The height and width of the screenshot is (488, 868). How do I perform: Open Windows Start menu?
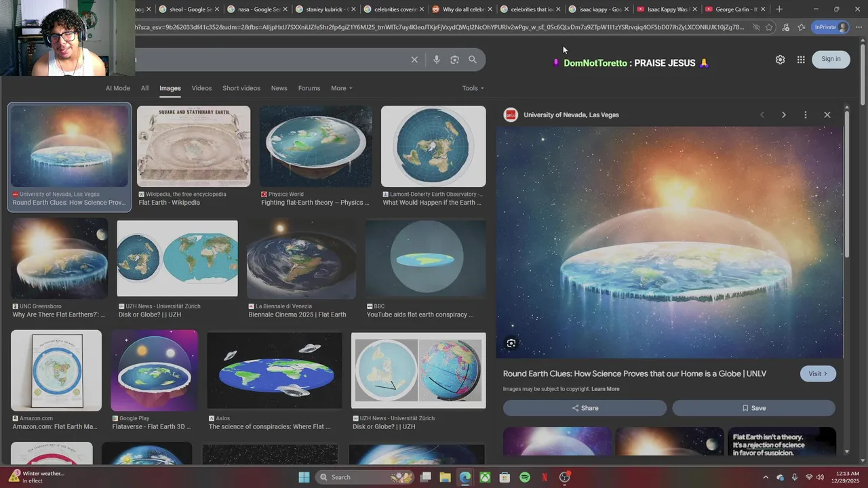[304, 477]
